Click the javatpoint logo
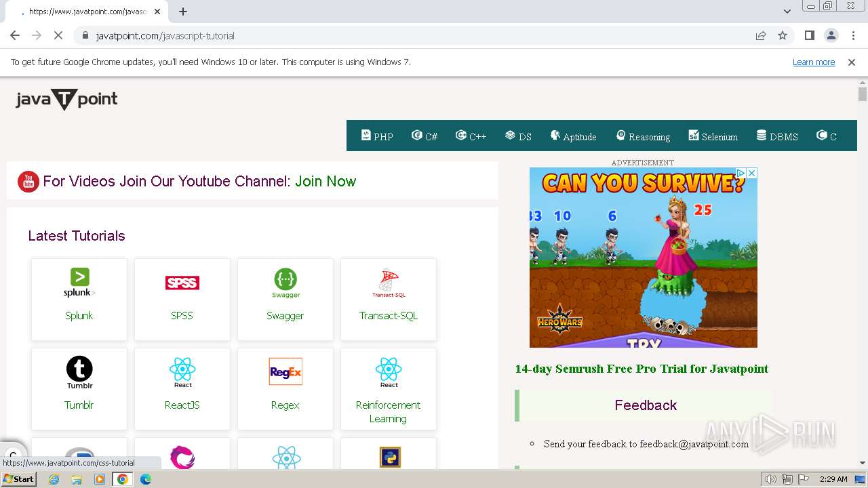This screenshot has width=868, height=488. pos(66,100)
